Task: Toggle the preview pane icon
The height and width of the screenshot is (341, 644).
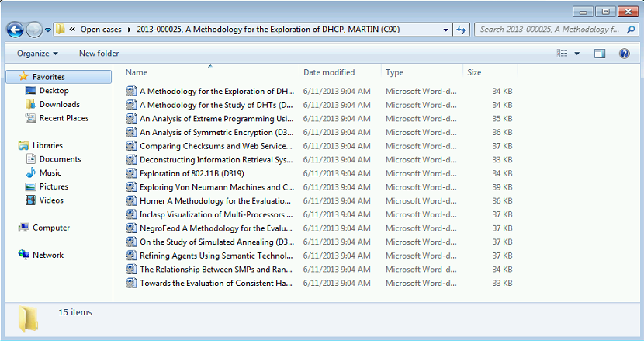Action: point(600,54)
